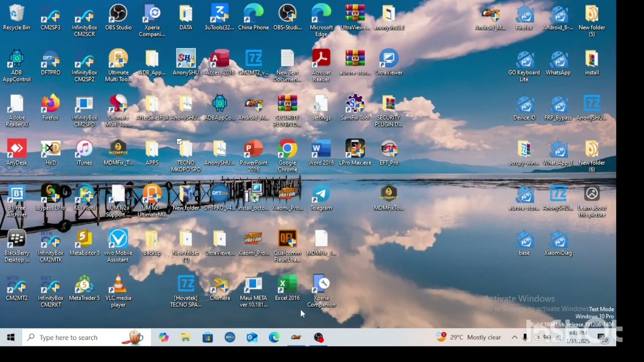Open LPro Max.exe
This screenshot has height=362, width=644.
coord(355,152)
